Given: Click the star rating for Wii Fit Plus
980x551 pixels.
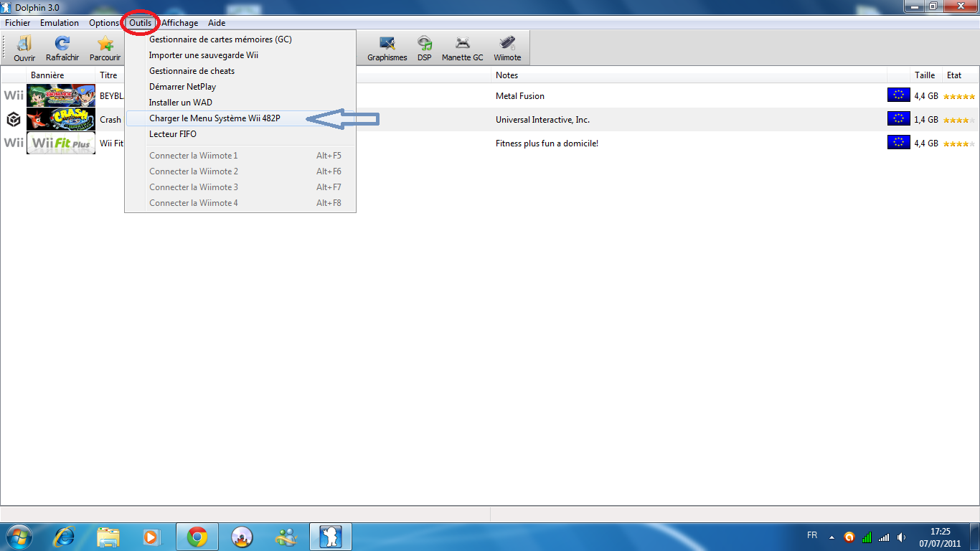Looking at the screenshot, I should (959, 143).
